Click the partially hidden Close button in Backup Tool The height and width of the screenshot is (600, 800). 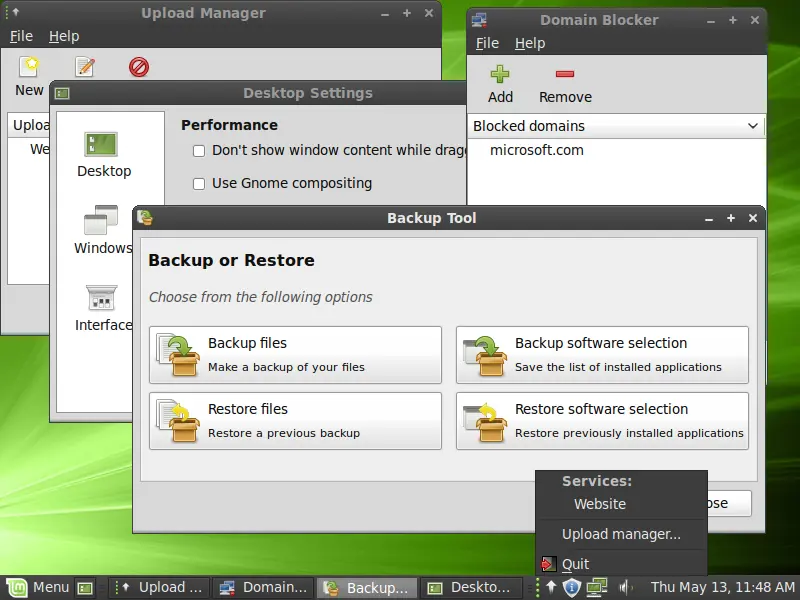point(730,504)
